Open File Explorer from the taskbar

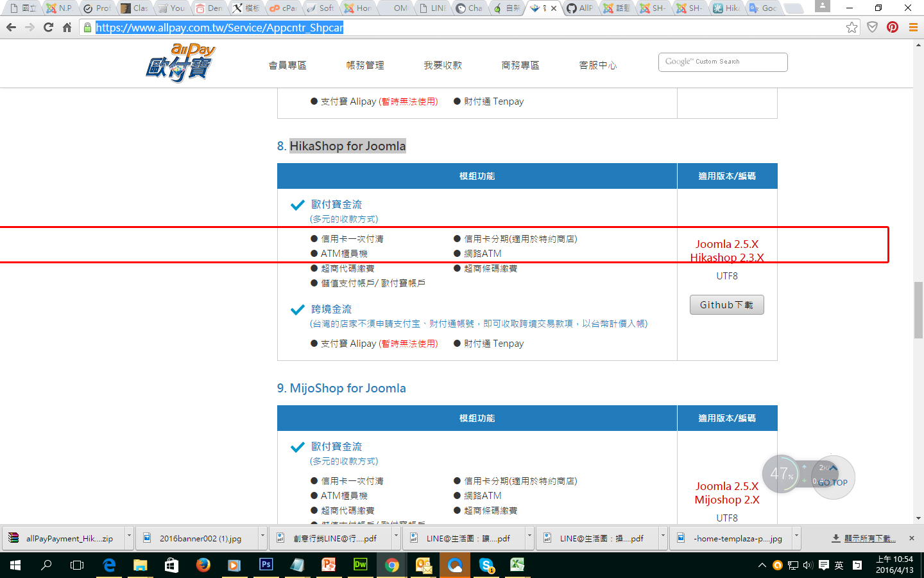(140, 565)
